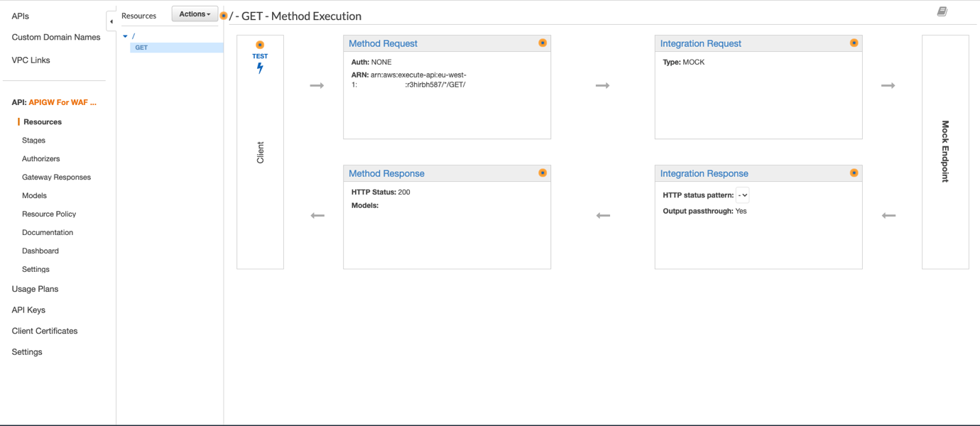
Task: Select Stages in the sidebar
Action: (33, 140)
